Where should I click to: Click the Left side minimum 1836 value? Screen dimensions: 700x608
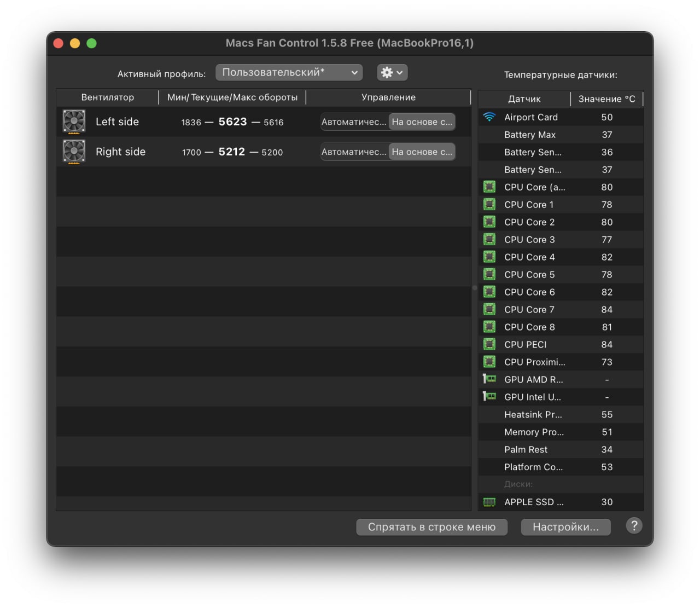click(x=191, y=123)
